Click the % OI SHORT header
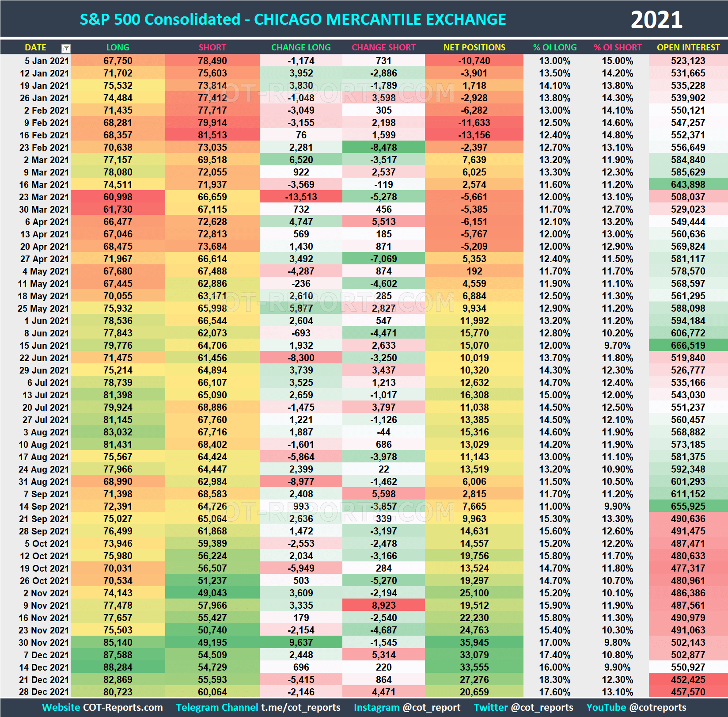The width and height of the screenshot is (728, 717). 618,48
